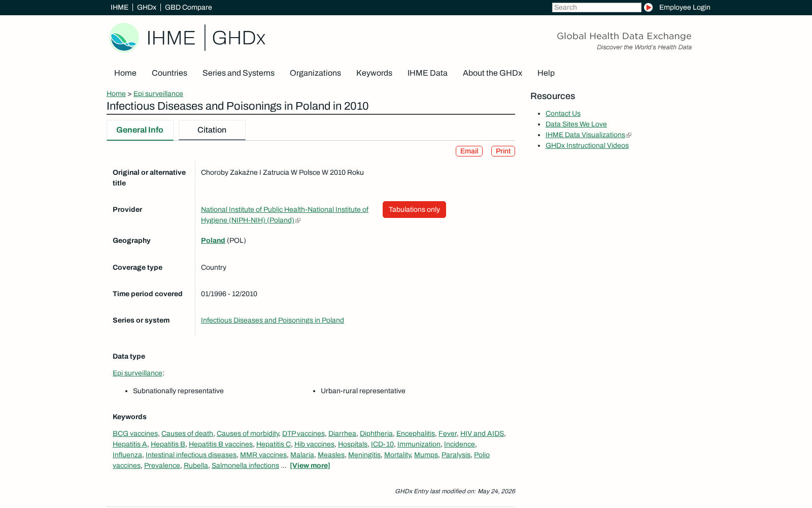Open Employee Login
The width and height of the screenshot is (812, 508).
pyautogui.click(x=685, y=7)
